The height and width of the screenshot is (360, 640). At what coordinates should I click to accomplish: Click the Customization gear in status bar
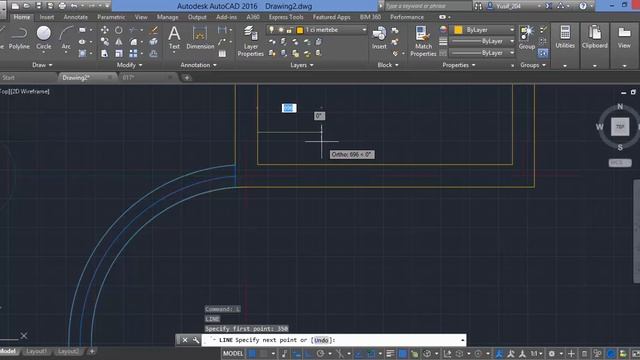click(x=551, y=353)
